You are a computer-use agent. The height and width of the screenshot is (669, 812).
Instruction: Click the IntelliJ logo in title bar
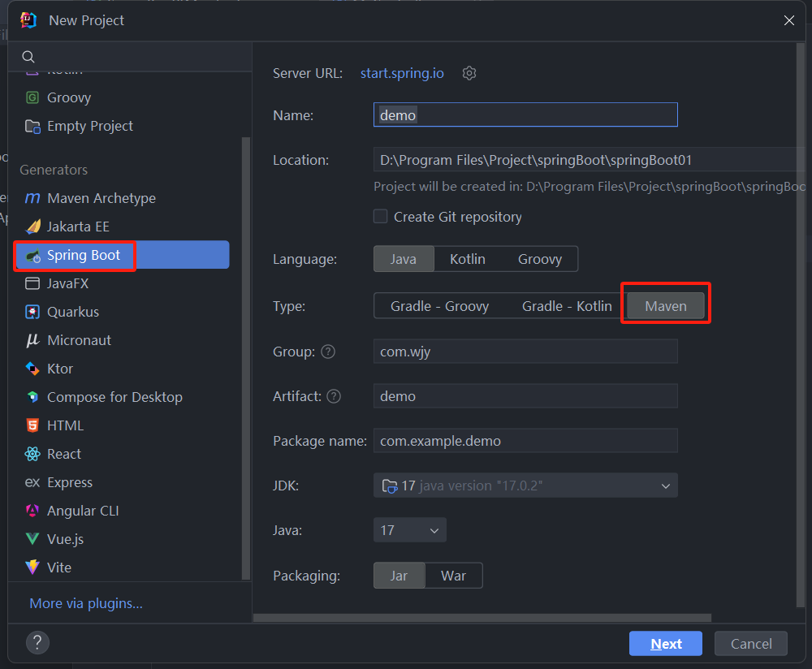28,20
